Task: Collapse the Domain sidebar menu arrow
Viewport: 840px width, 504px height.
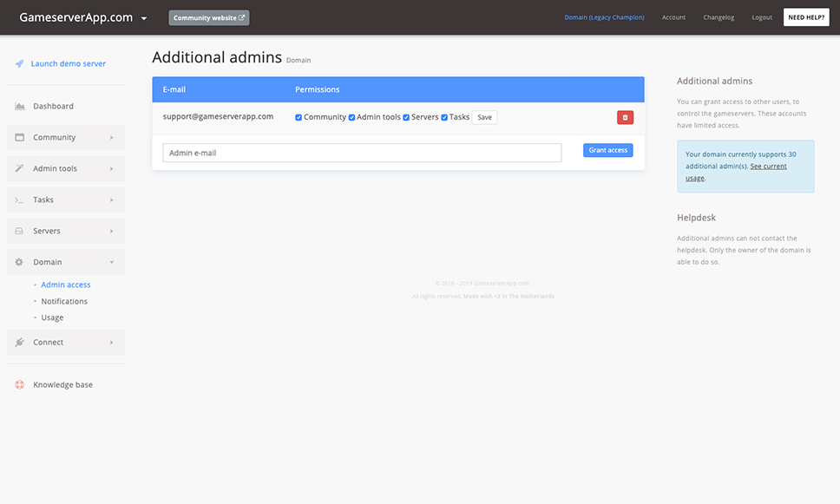Action: click(x=112, y=263)
